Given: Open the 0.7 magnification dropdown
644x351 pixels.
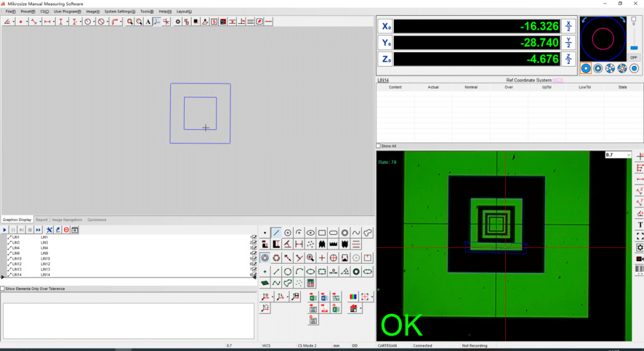Looking at the screenshot, I should 628,154.
